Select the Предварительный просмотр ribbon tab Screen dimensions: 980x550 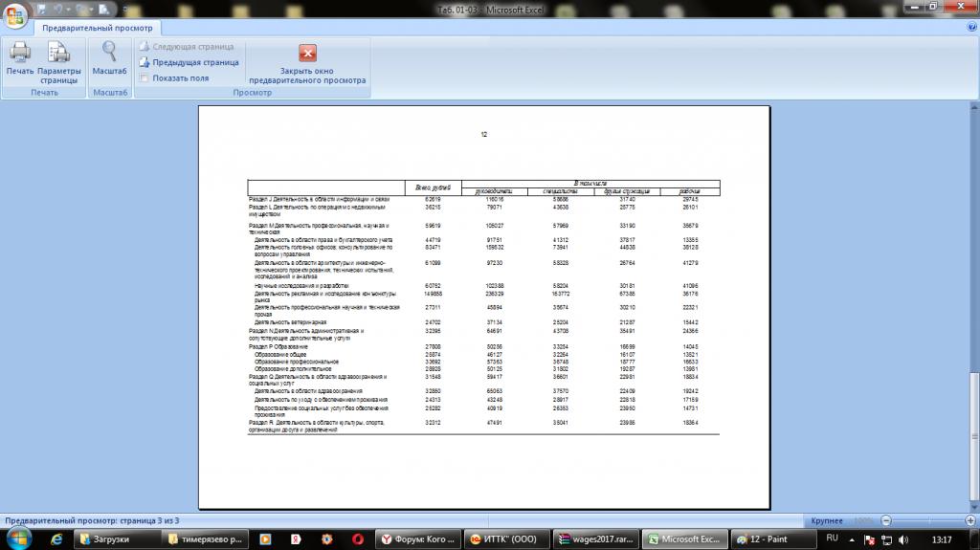point(91,29)
